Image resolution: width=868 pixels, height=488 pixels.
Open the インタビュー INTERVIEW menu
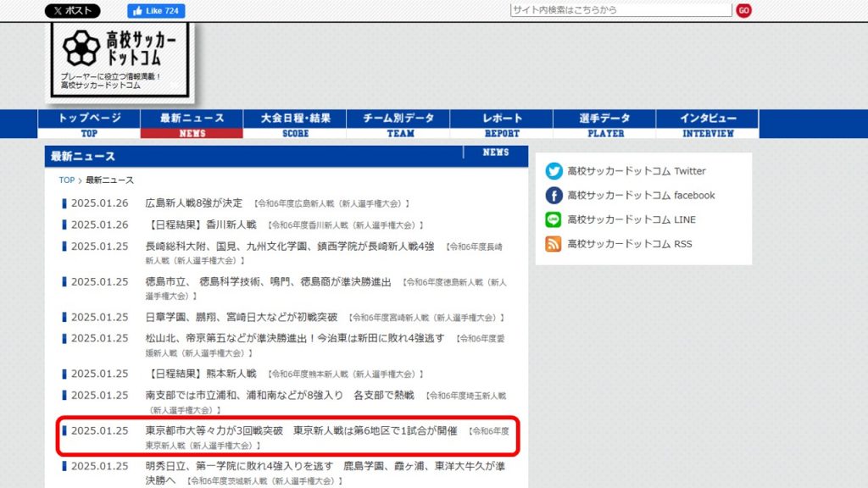click(708, 124)
